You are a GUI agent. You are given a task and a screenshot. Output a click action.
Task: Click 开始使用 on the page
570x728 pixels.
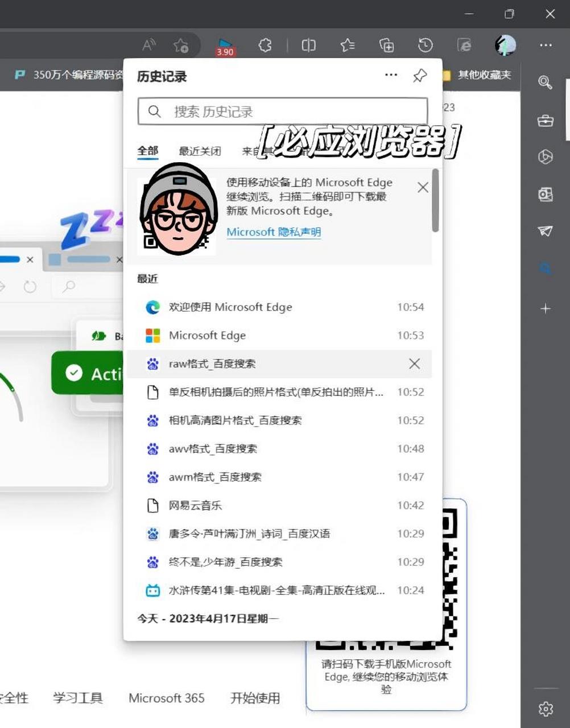pos(255,698)
